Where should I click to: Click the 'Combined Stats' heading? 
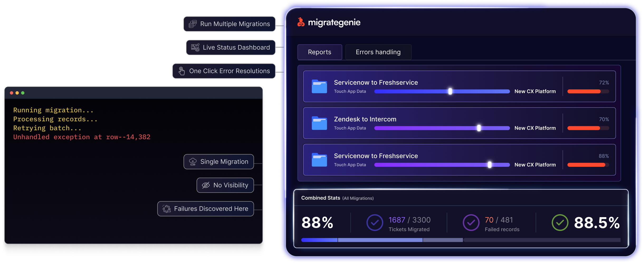point(321,198)
